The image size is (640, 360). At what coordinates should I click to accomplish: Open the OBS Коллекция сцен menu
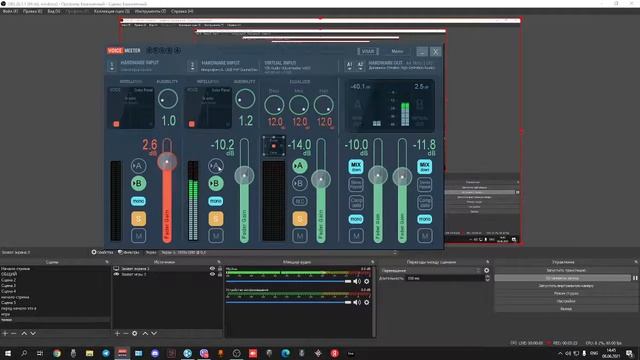(111, 11)
